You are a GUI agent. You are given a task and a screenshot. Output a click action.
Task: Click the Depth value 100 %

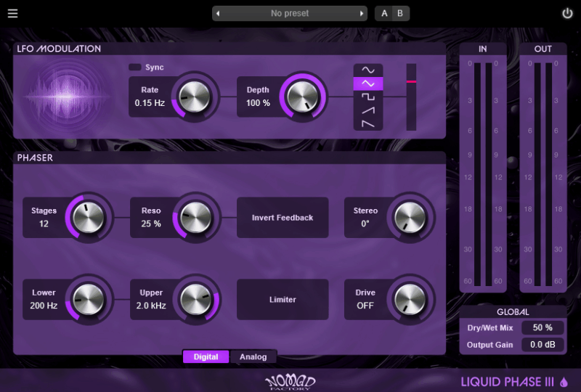258,103
